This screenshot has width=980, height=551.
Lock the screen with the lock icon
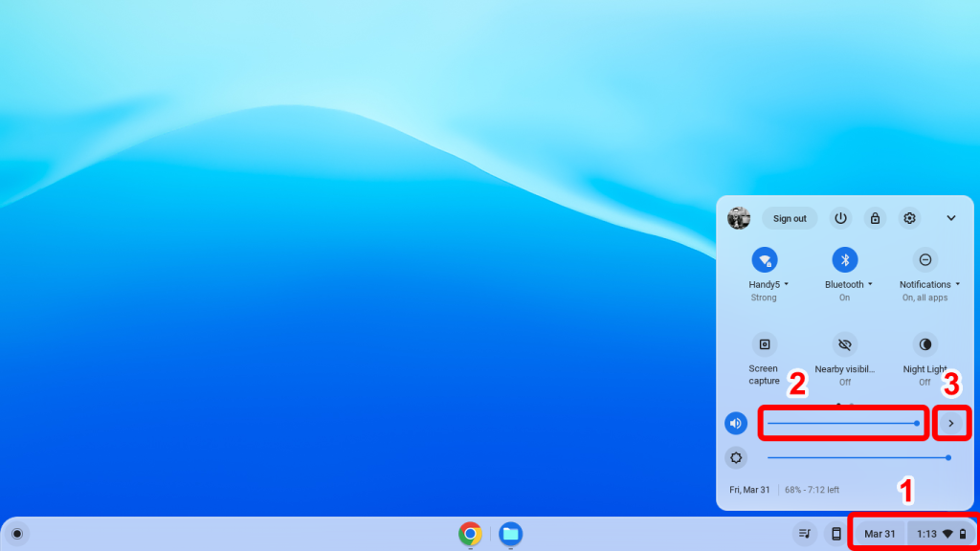click(875, 218)
